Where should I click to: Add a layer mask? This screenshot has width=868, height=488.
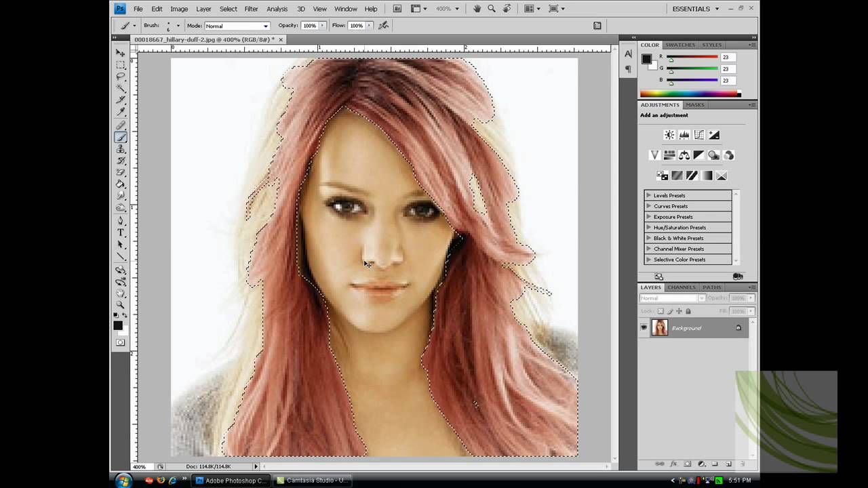[687, 464]
